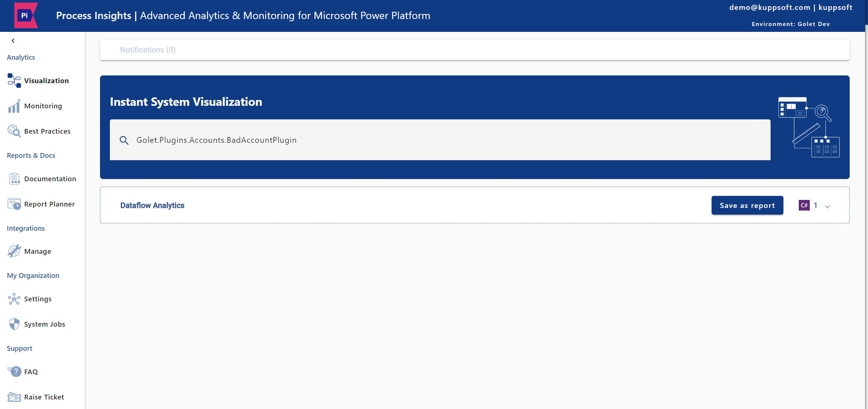Click the Monitoring bar chart icon
The image size is (868, 409).
tap(14, 106)
